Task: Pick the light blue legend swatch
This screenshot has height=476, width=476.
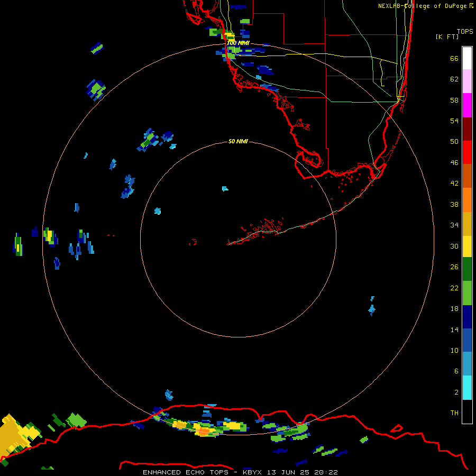Action: (467, 364)
